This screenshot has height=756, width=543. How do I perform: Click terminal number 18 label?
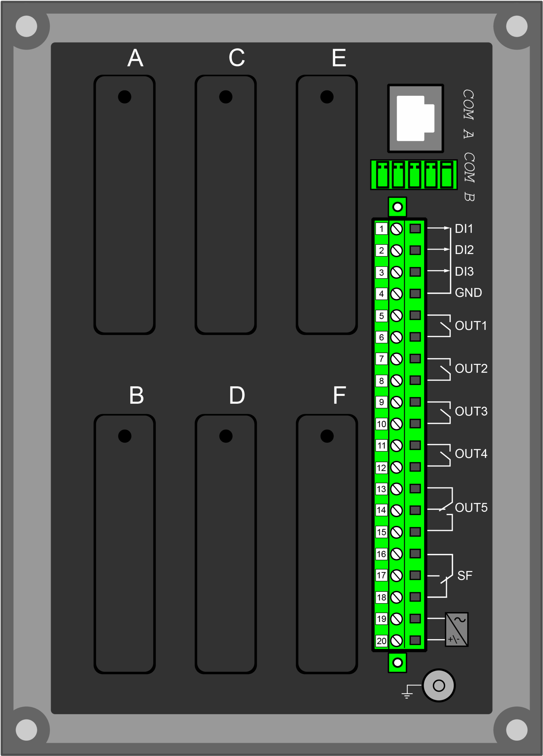[381, 597]
